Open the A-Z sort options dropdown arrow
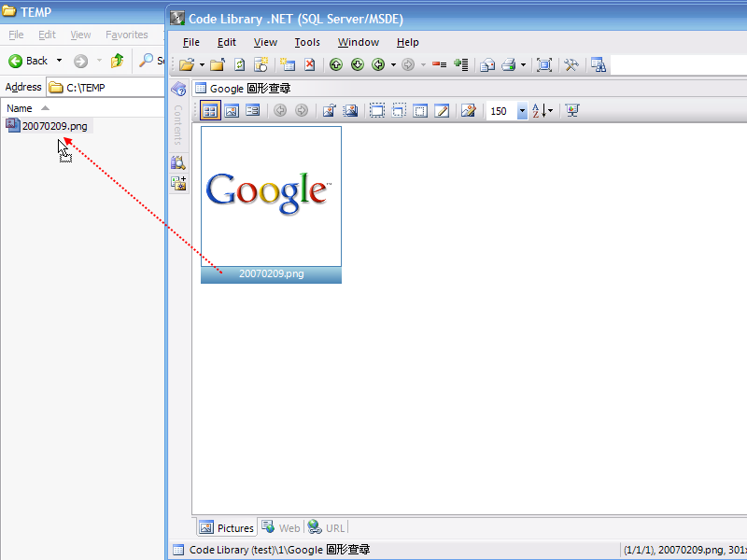 pos(551,111)
